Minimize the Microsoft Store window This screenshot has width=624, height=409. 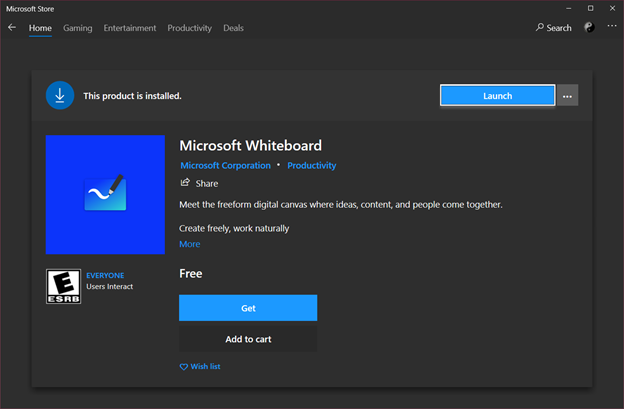tap(569, 8)
